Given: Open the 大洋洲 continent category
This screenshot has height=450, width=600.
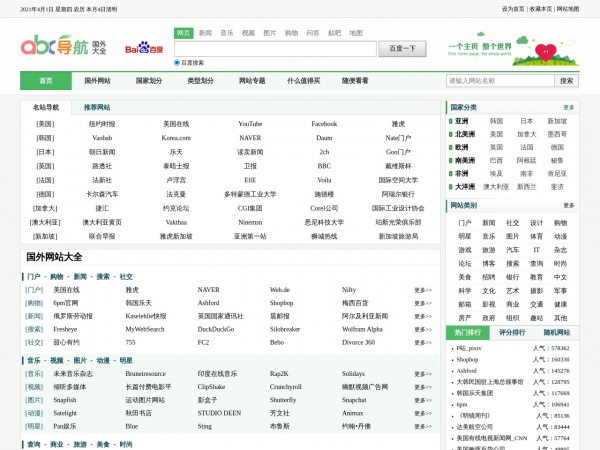Looking at the screenshot, I should pos(465,186).
